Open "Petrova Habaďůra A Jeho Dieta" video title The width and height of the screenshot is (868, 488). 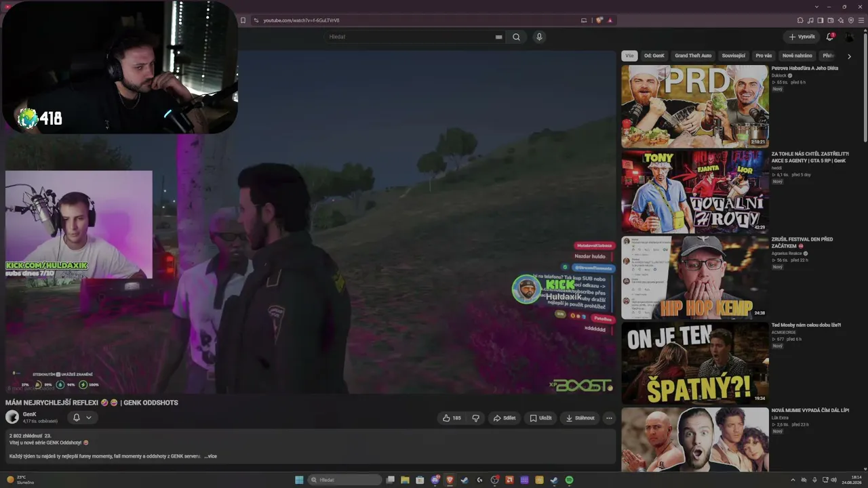point(805,68)
